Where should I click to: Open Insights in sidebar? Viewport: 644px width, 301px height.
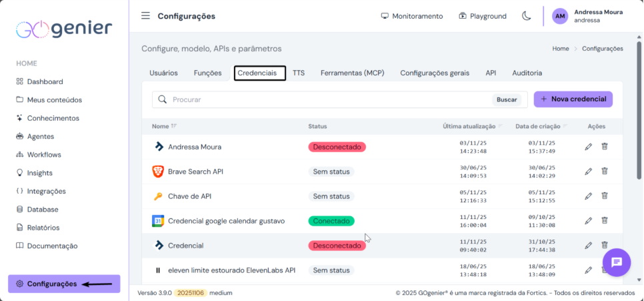coord(34,173)
